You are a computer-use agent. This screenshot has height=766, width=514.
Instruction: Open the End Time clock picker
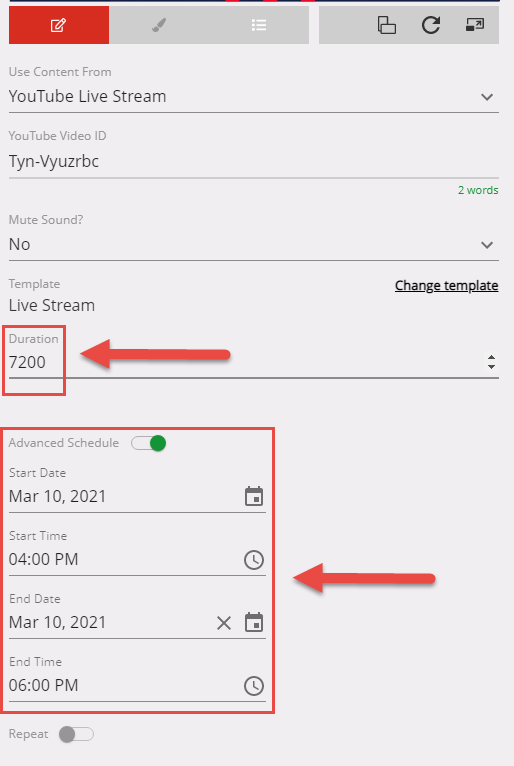click(x=254, y=685)
